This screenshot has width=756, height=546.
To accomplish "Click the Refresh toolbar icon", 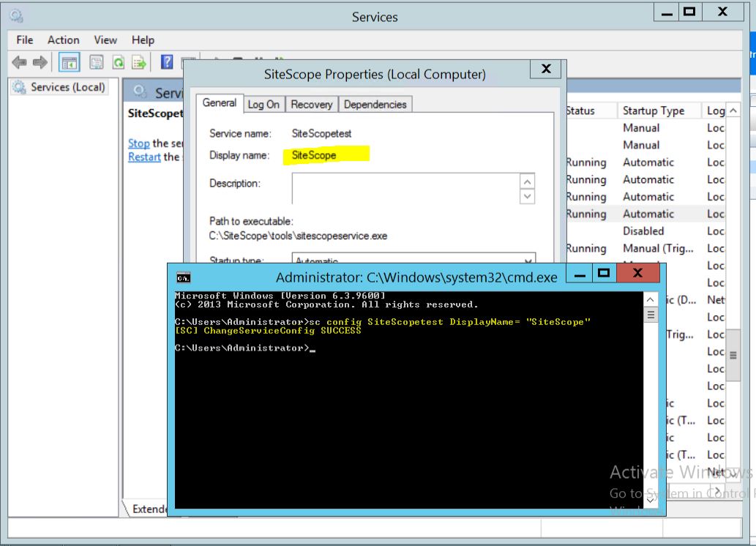I will pyautogui.click(x=118, y=63).
